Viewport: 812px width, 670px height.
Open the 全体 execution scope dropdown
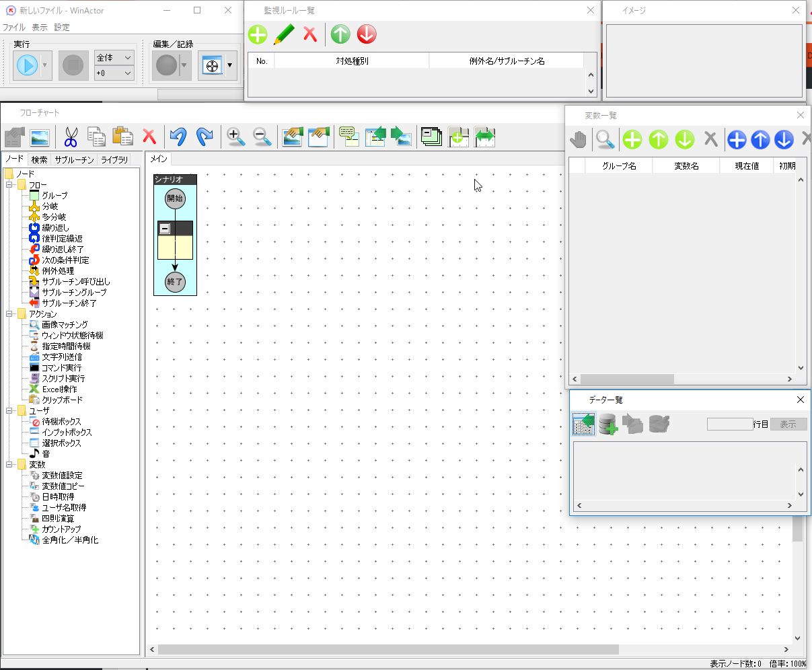(114, 58)
